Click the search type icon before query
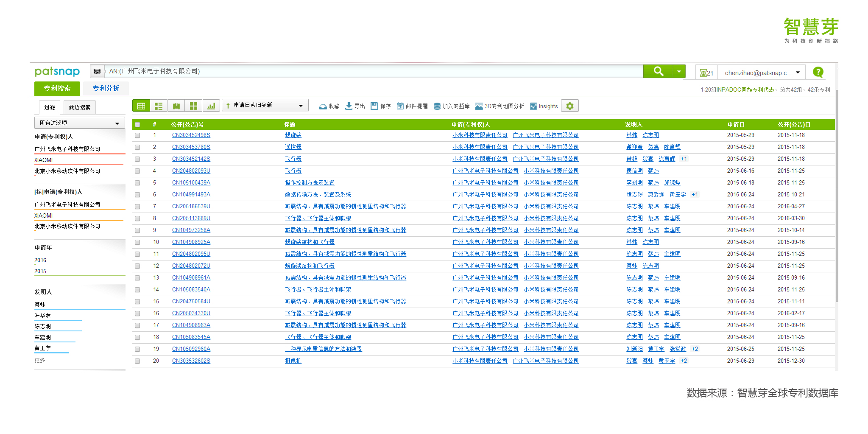This screenshot has width=868, height=434. [x=97, y=71]
